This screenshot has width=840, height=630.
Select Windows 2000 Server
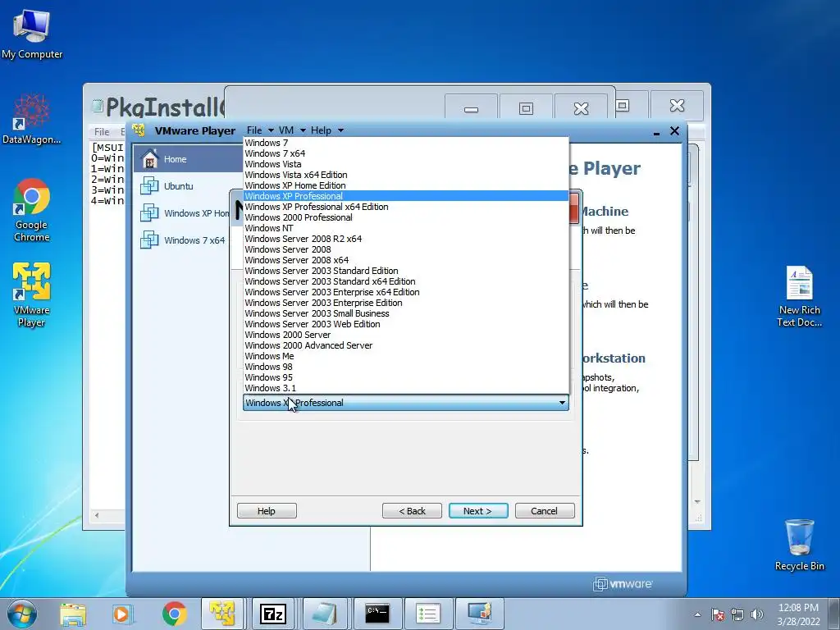(x=405, y=336)
